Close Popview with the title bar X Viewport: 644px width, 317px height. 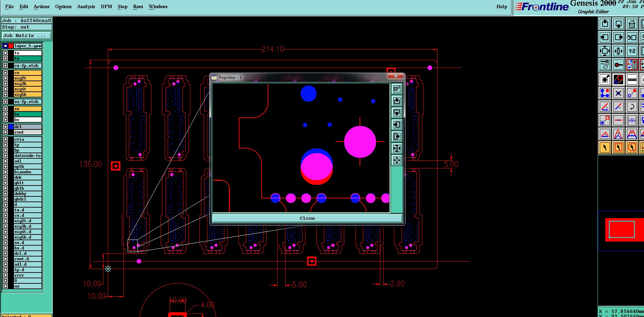point(396,76)
